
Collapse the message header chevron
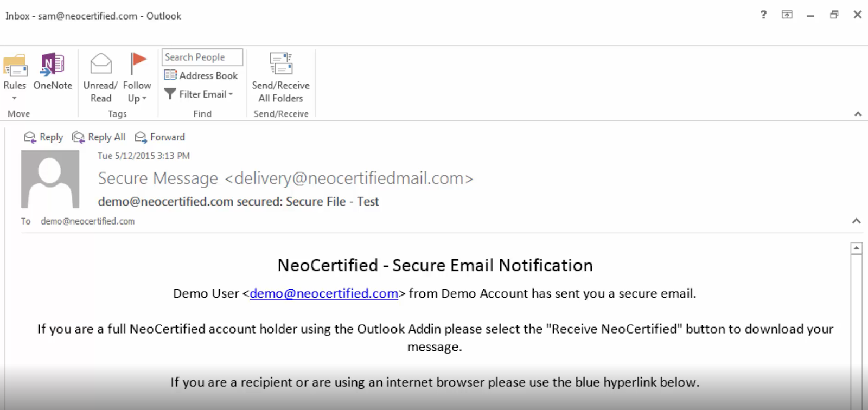[856, 221]
